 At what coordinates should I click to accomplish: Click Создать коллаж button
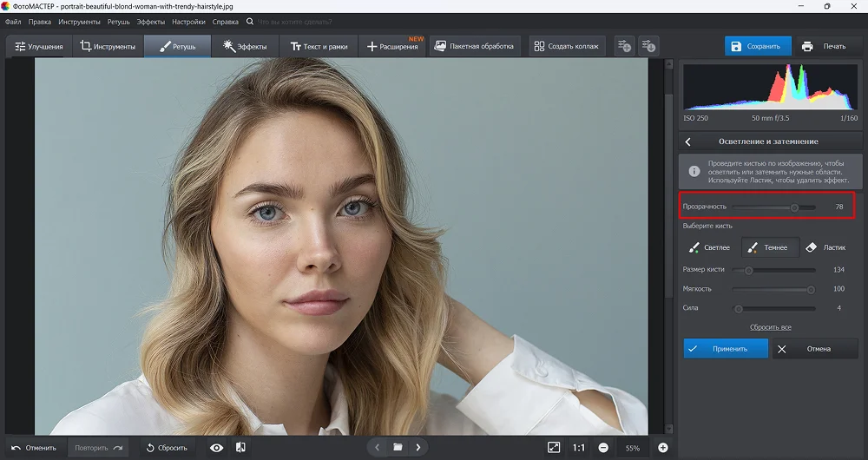click(567, 47)
